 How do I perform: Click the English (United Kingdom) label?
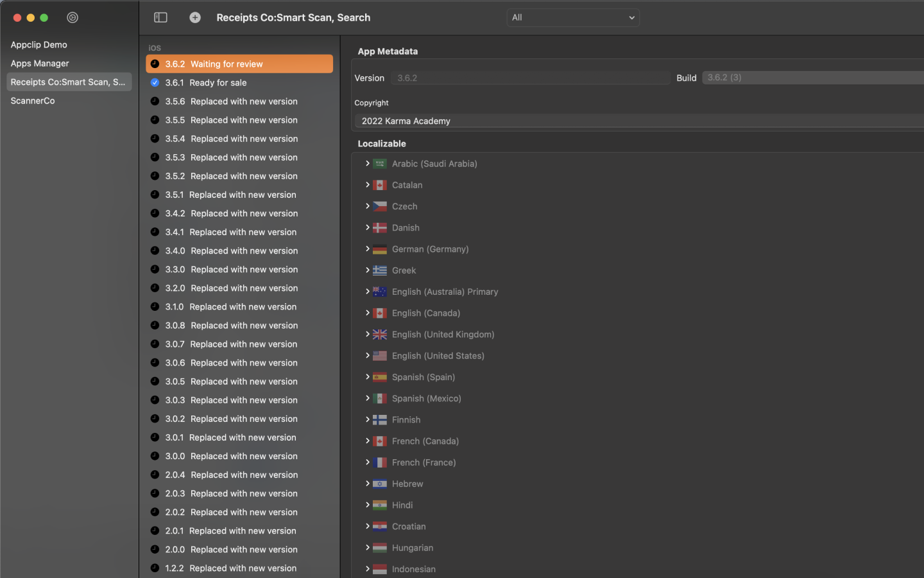(443, 334)
